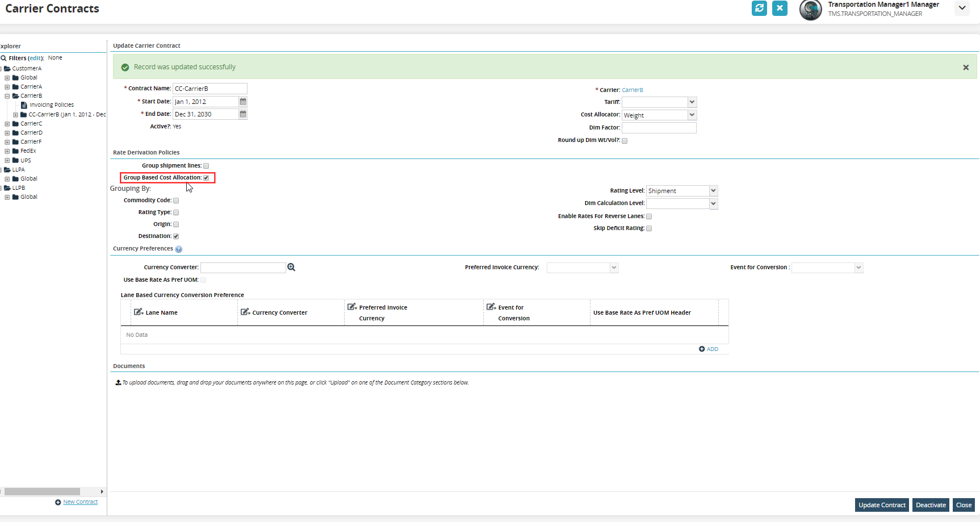This screenshot has width=980, height=522.
Task: Click the explorer horizontal scrollbar
Action: [43, 491]
